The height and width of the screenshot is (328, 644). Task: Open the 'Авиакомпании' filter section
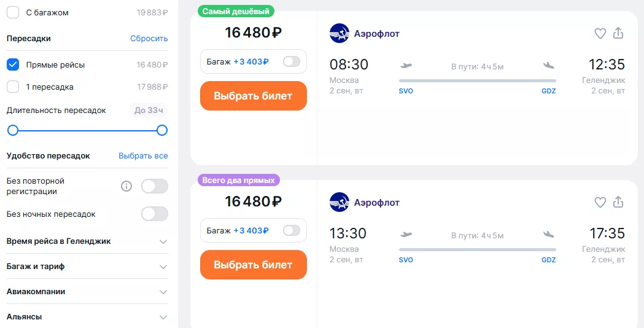[163, 292]
